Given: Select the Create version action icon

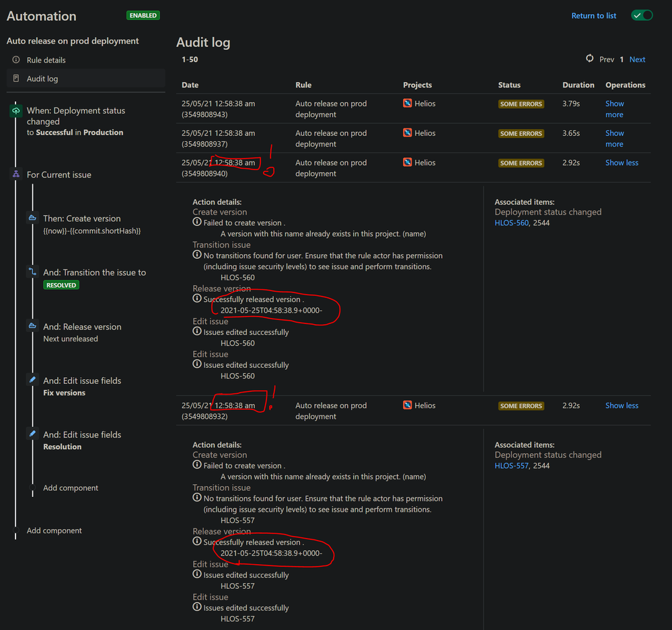Looking at the screenshot, I should (x=32, y=218).
